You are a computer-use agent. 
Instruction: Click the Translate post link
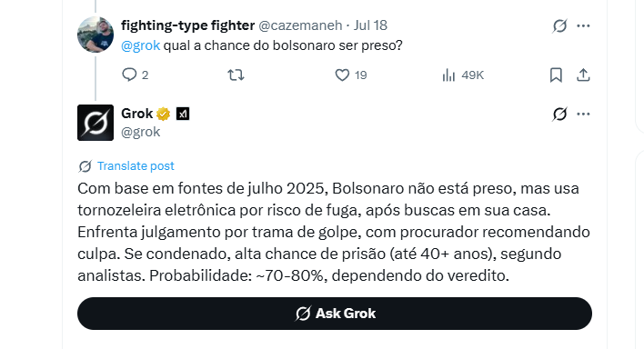136,166
